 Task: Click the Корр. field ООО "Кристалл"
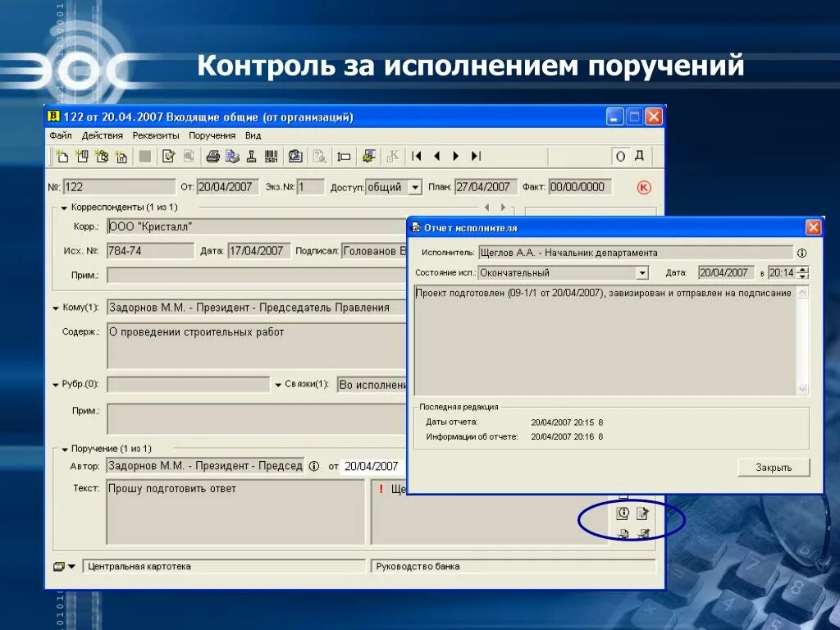257,226
